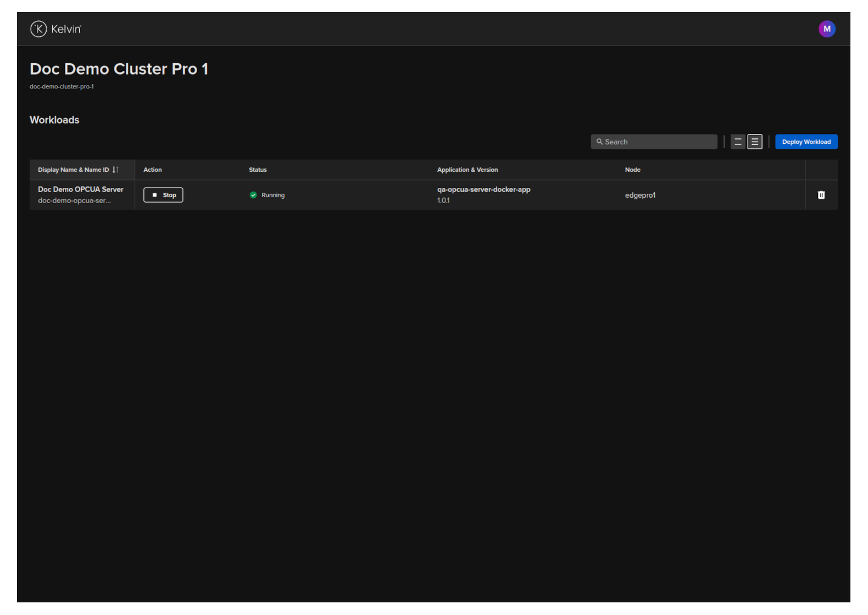Open the user avatar M menu
Image resolution: width=868 pixels, height=615 pixels.
click(826, 29)
